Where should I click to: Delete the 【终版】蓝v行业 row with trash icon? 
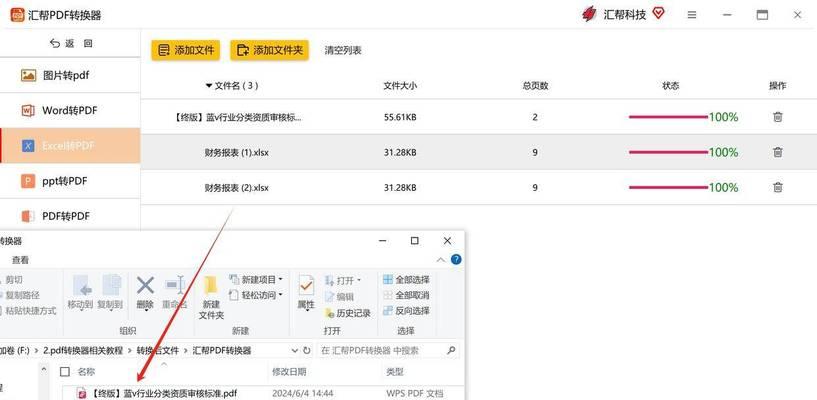pos(777,117)
